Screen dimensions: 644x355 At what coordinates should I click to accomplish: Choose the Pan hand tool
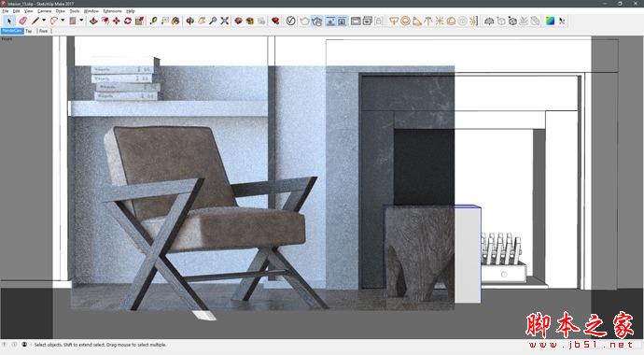click(202, 21)
